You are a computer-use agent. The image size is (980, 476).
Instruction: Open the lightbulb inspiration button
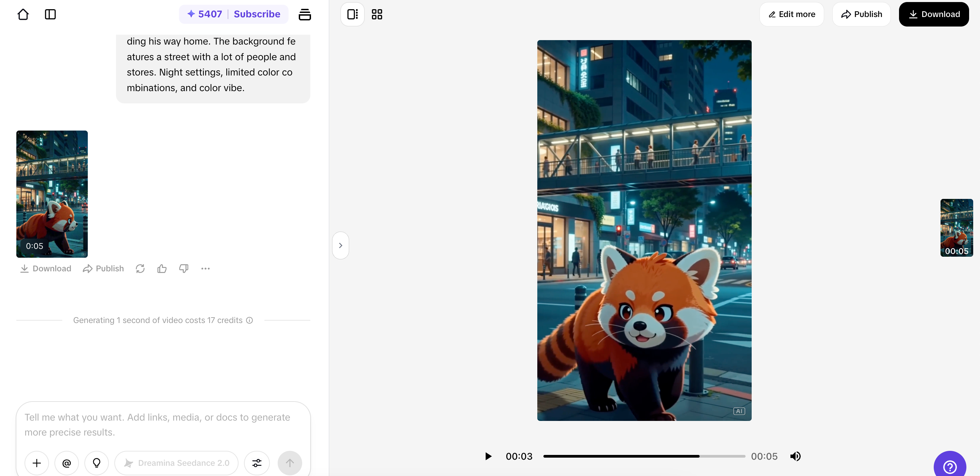[x=97, y=463]
